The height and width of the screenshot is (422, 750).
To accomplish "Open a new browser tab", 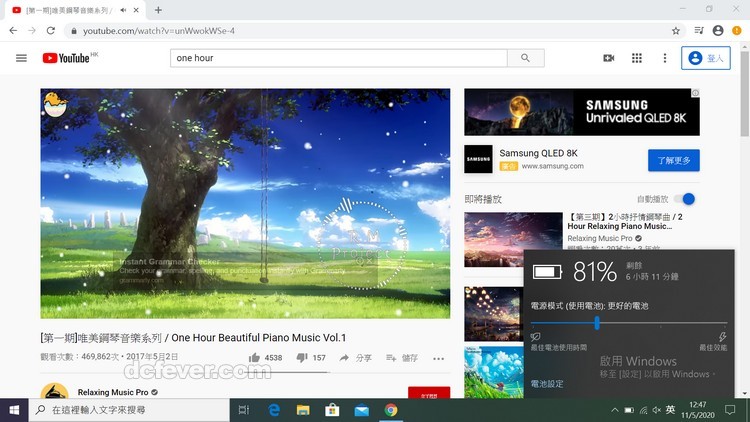I will pos(158,10).
